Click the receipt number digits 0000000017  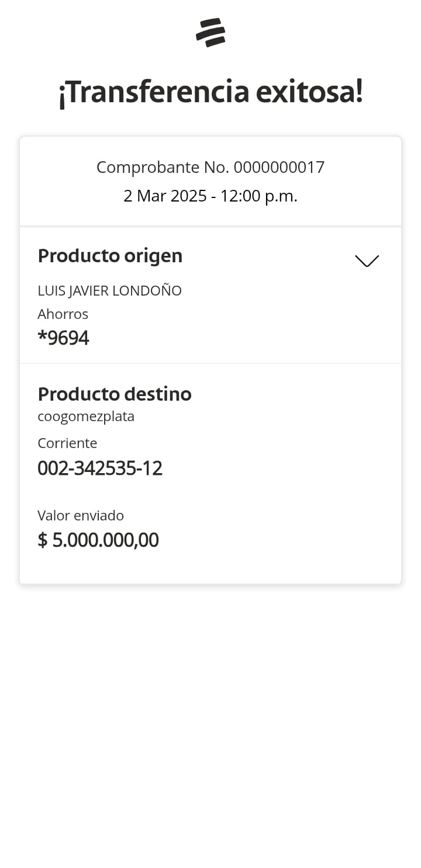click(x=279, y=168)
